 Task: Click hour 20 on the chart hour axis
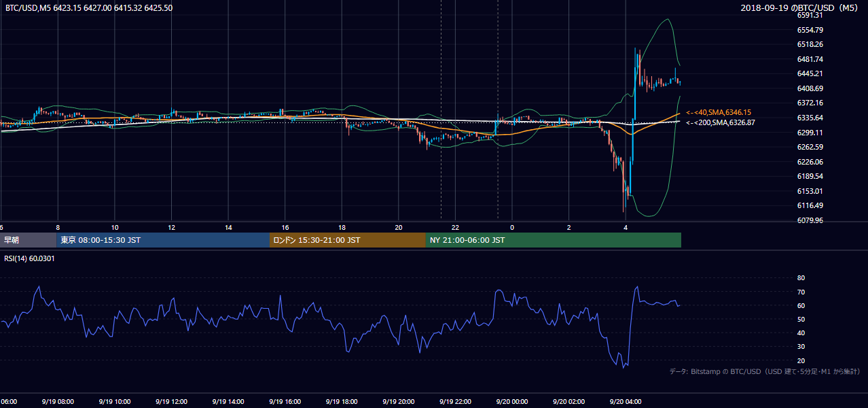click(x=398, y=227)
